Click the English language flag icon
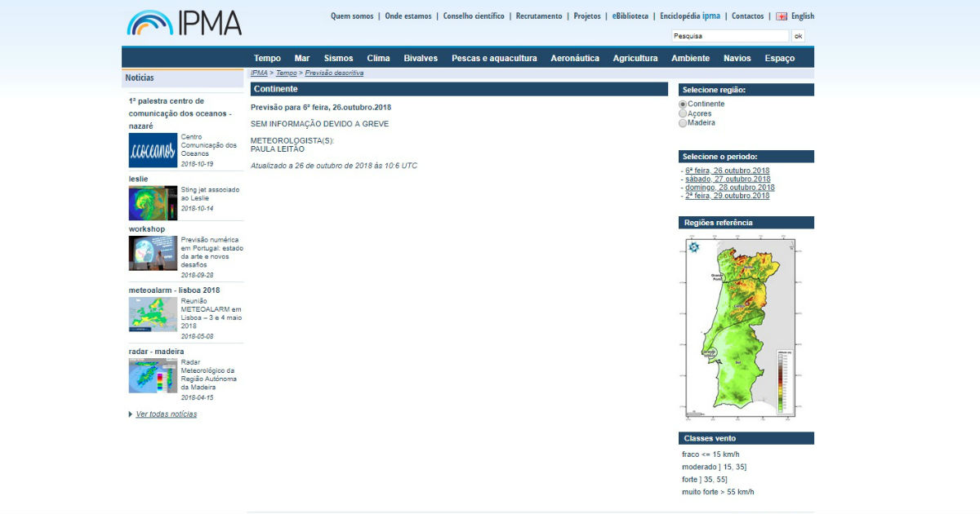Screen dimensions: 980x514 (782, 16)
